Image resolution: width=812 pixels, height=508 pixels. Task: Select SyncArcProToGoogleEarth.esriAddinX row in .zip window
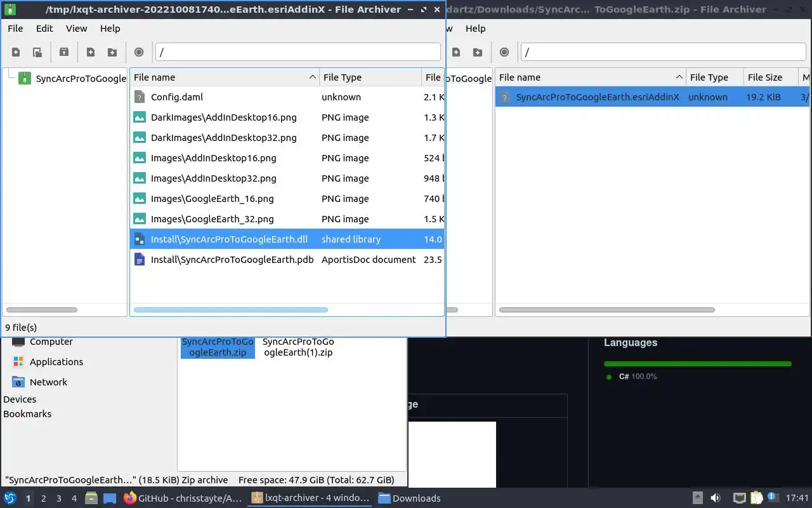pos(652,97)
